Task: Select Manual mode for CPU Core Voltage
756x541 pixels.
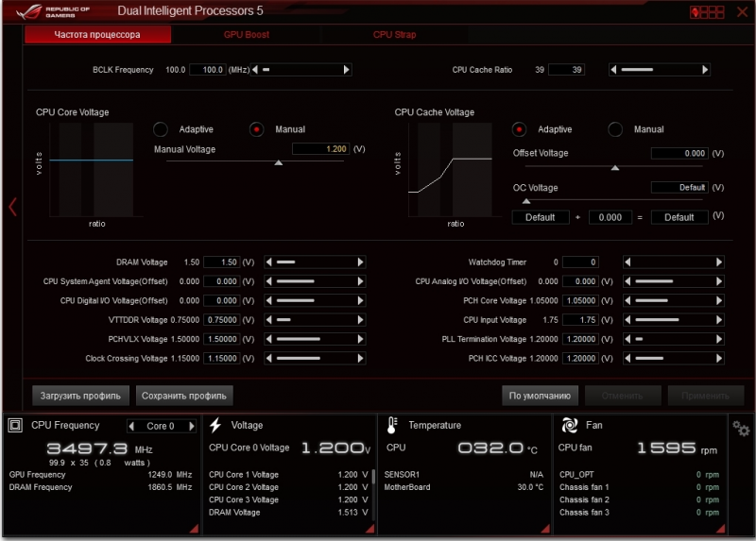Action: tap(256, 129)
